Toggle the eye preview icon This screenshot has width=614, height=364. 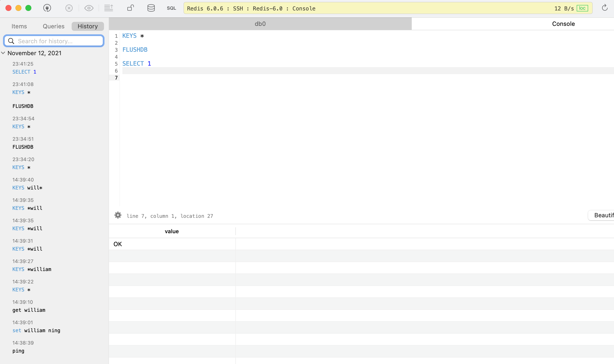click(89, 8)
